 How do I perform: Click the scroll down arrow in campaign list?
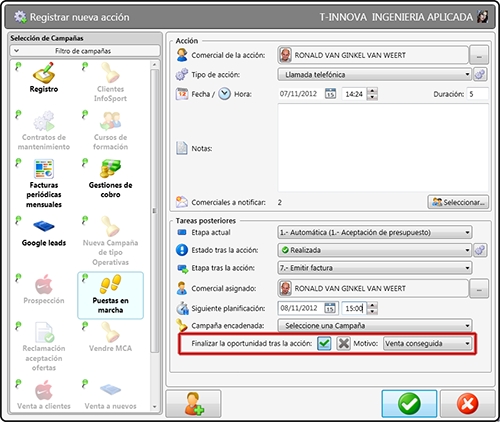pos(154,406)
